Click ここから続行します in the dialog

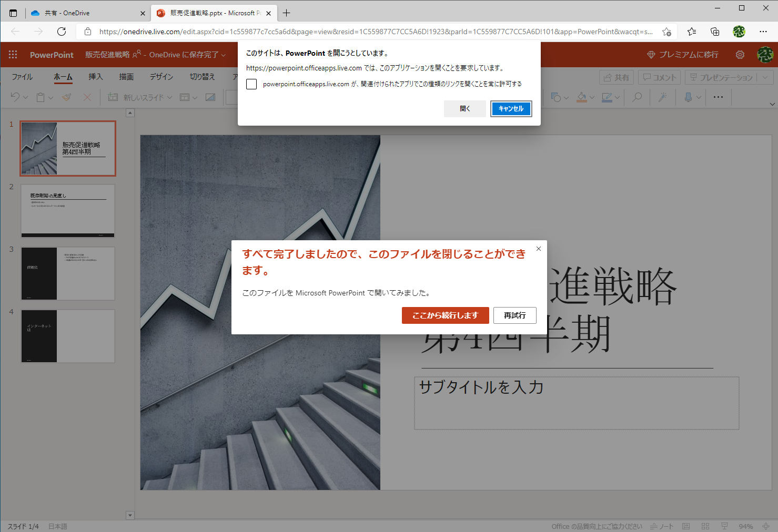(445, 315)
